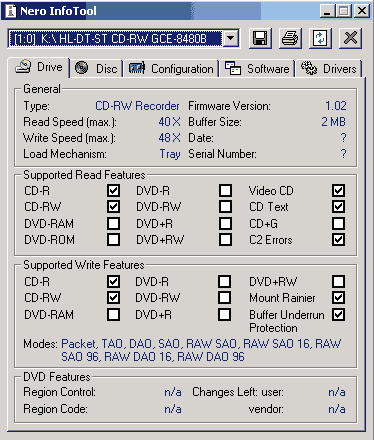Toggle the DVD-RAM read feature checkbox

point(113,223)
